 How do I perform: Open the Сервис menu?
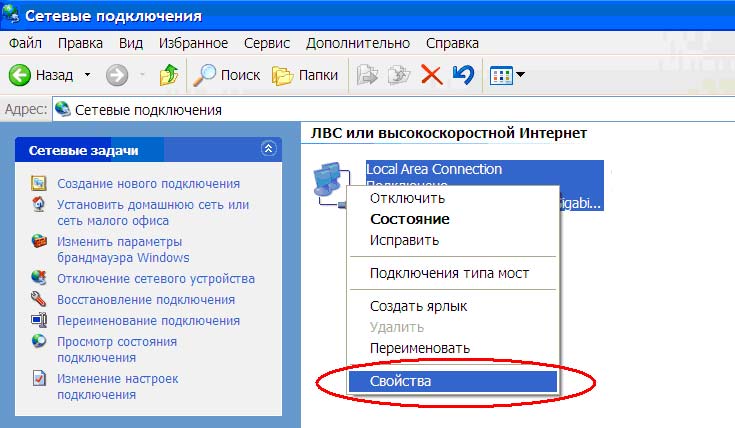266,43
